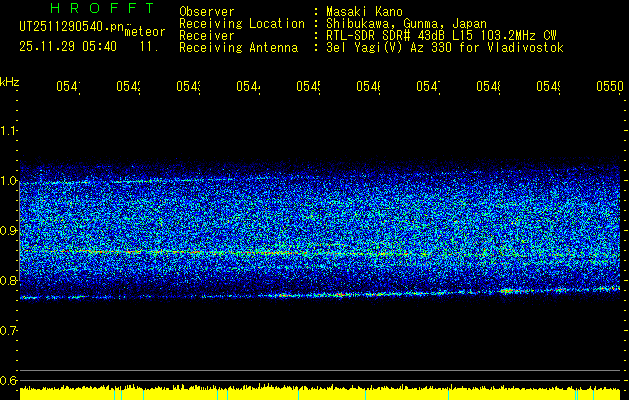
Task: Click 'Shibukawa, Gunma, Japan' text
Action: click(406, 24)
